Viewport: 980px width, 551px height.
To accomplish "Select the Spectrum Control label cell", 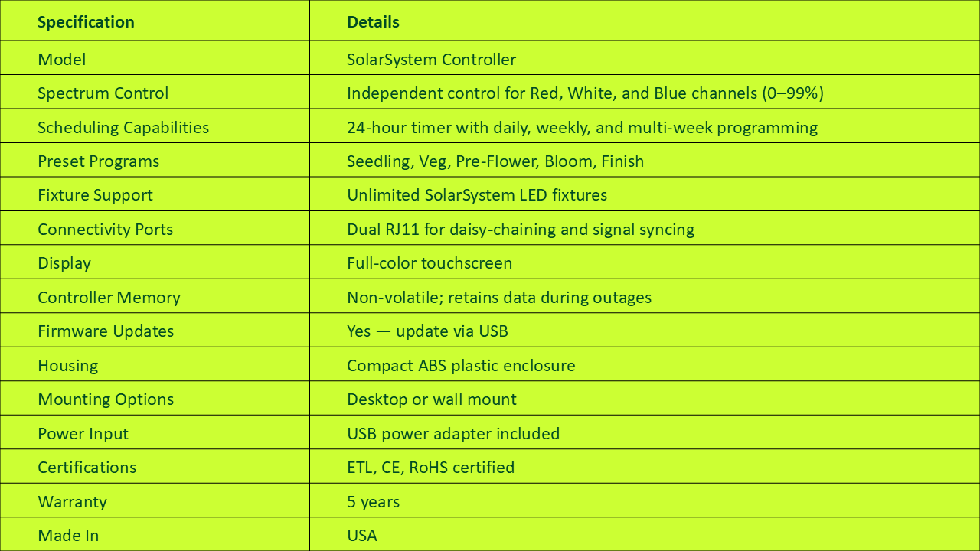I will (x=103, y=93).
